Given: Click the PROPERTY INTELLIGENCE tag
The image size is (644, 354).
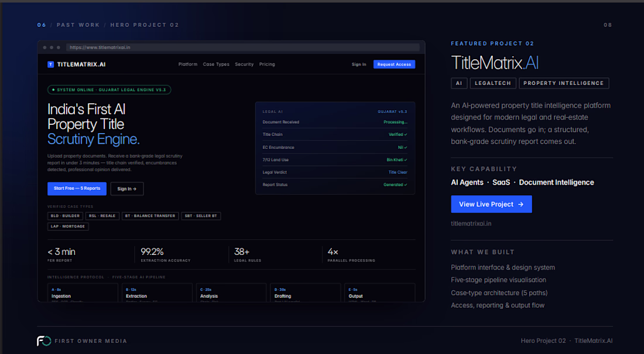Looking at the screenshot, I should 564,83.
